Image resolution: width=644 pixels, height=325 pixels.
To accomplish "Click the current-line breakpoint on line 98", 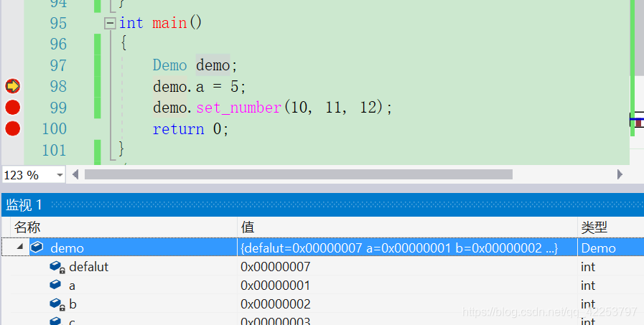I will pyautogui.click(x=13, y=86).
